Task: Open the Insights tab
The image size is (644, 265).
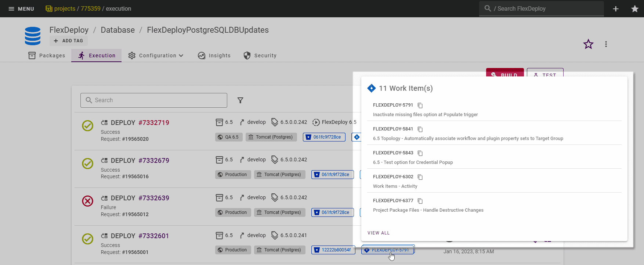Action: [214, 55]
